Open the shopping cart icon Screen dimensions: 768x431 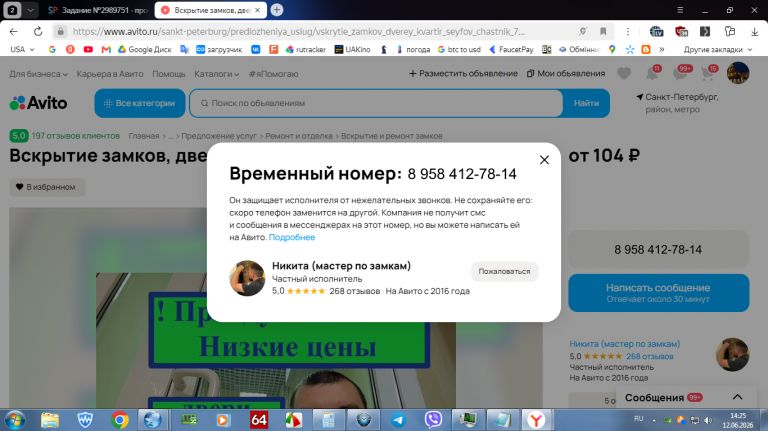coord(708,73)
